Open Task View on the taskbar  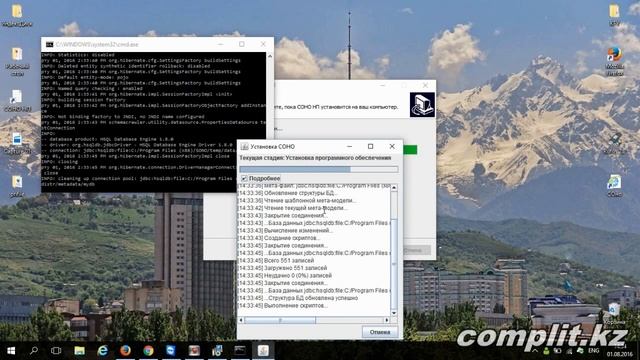(56, 351)
